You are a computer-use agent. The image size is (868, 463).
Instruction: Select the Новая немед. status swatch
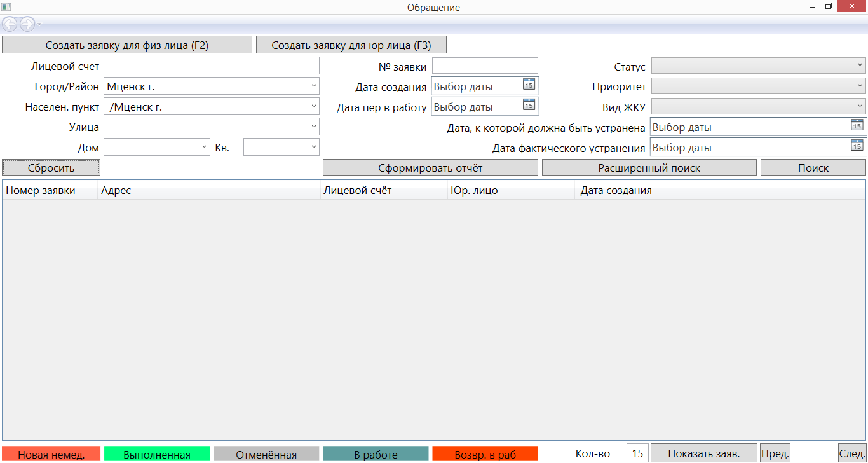click(x=51, y=454)
